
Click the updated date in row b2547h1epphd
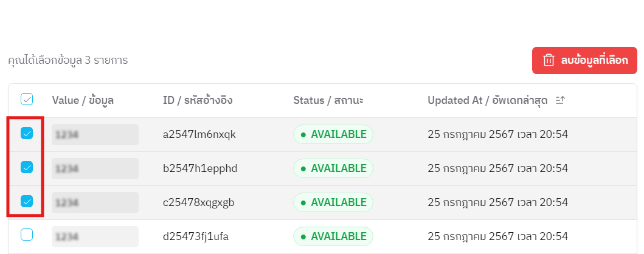tap(497, 168)
